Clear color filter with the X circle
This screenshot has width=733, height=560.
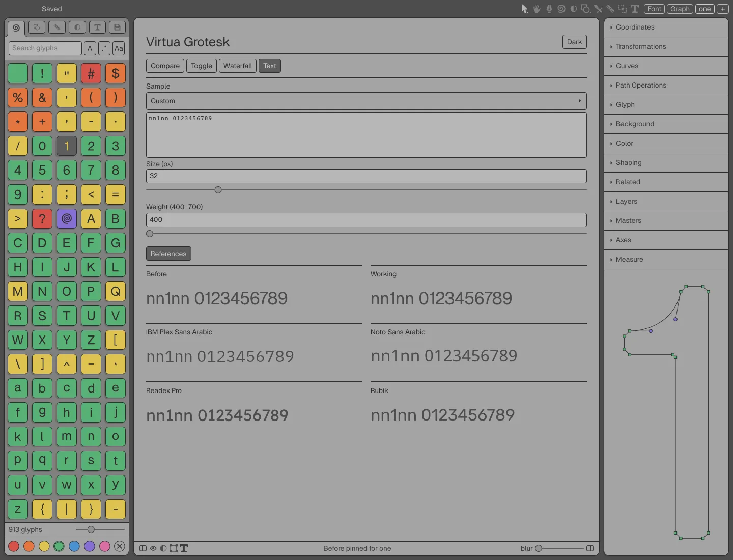tap(120, 546)
